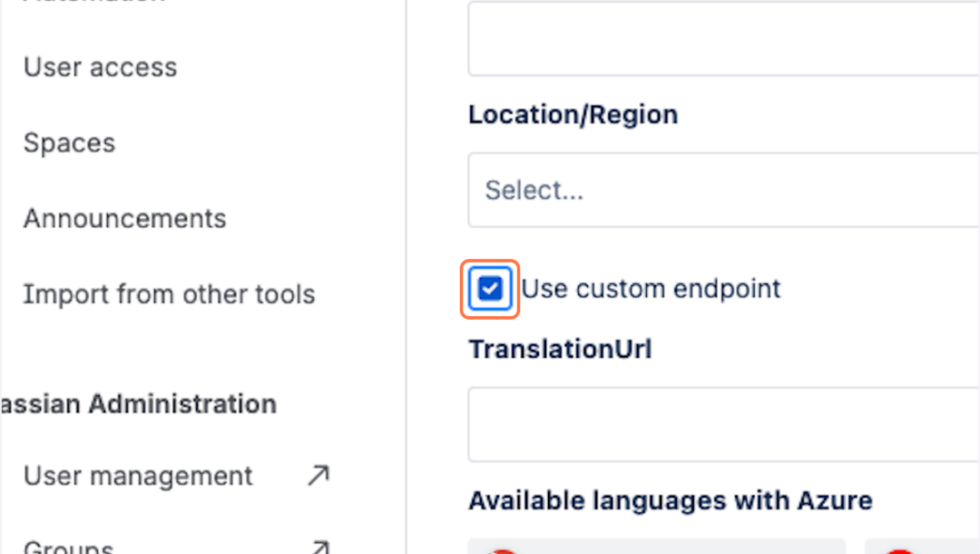The image size is (980, 554).
Task: Open the Groups administration link
Action: (69, 548)
